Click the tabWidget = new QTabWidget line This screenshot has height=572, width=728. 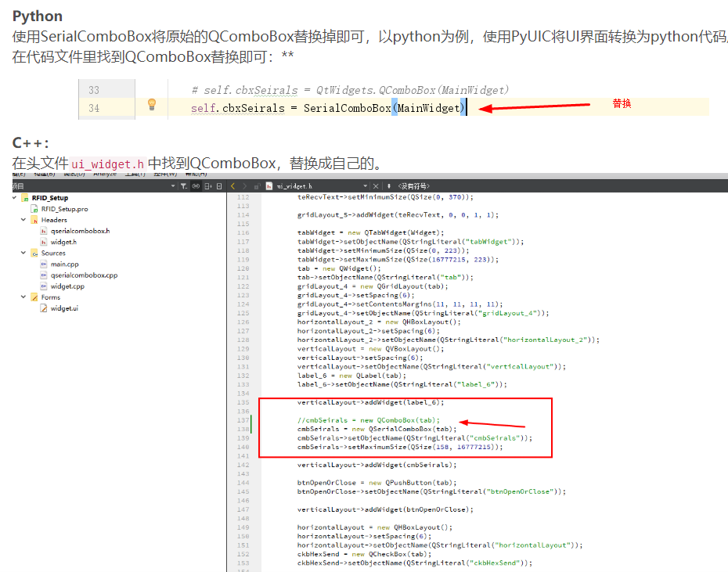(370, 232)
